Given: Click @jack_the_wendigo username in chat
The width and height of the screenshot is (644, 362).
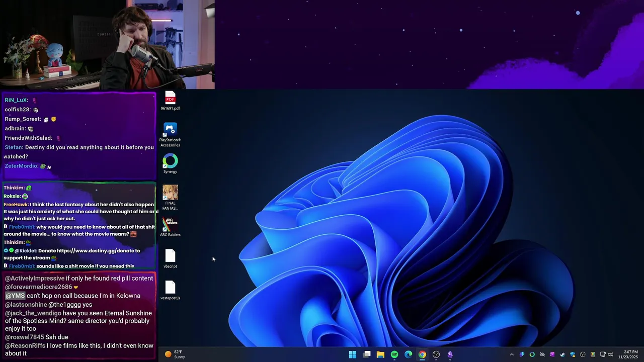Looking at the screenshot, I should 33,313.
